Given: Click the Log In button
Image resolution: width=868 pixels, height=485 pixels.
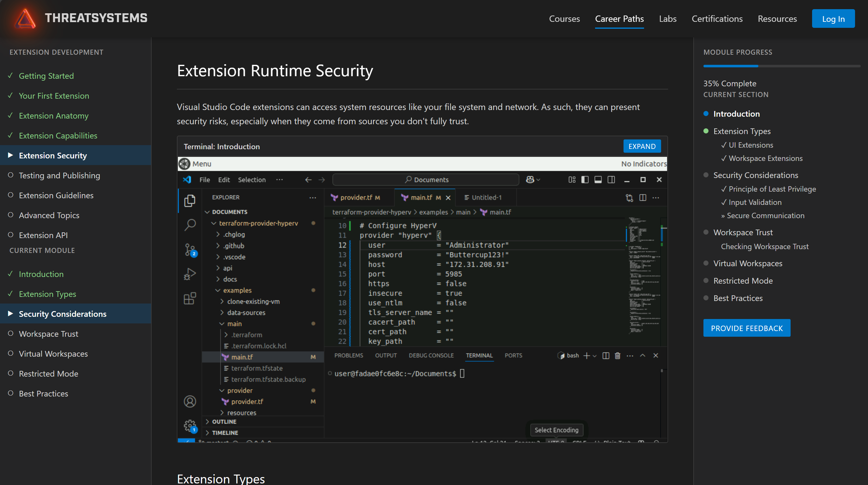Looking at the screenshot, I should coord(833,19).
